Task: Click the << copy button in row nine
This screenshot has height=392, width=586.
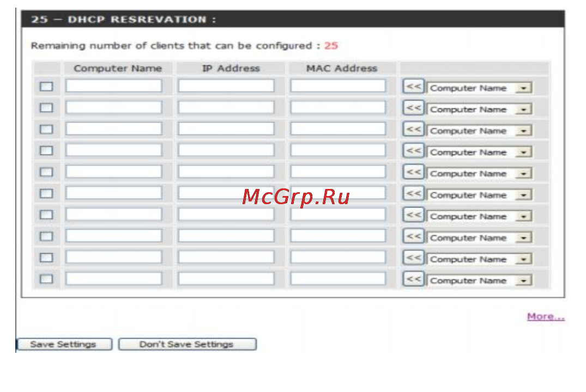Action: 414,257
